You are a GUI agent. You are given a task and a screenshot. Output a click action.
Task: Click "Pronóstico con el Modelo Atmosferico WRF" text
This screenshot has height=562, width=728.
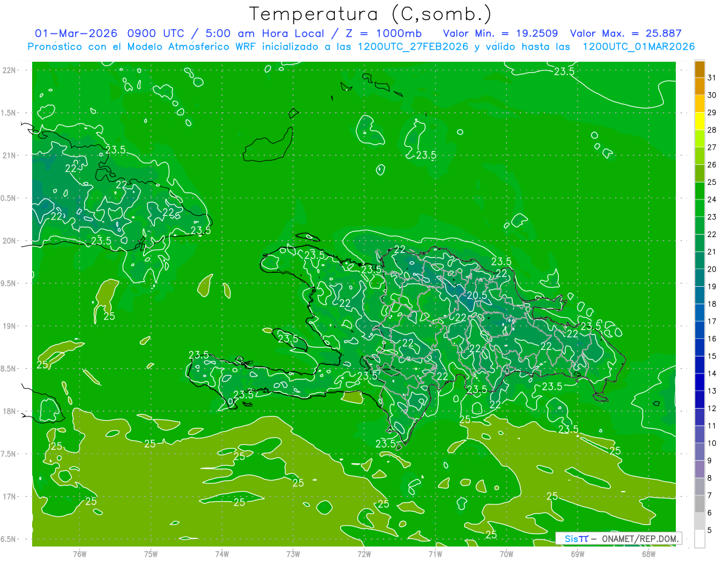click(x=143, y=47)
